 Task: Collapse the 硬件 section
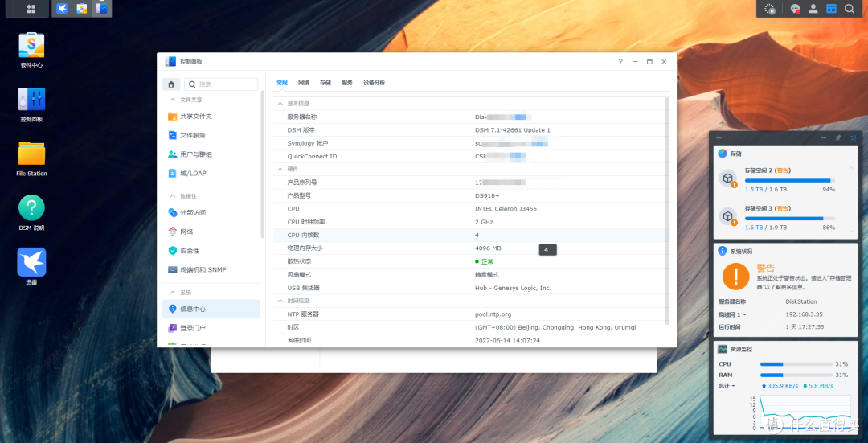tap(280, 169)
